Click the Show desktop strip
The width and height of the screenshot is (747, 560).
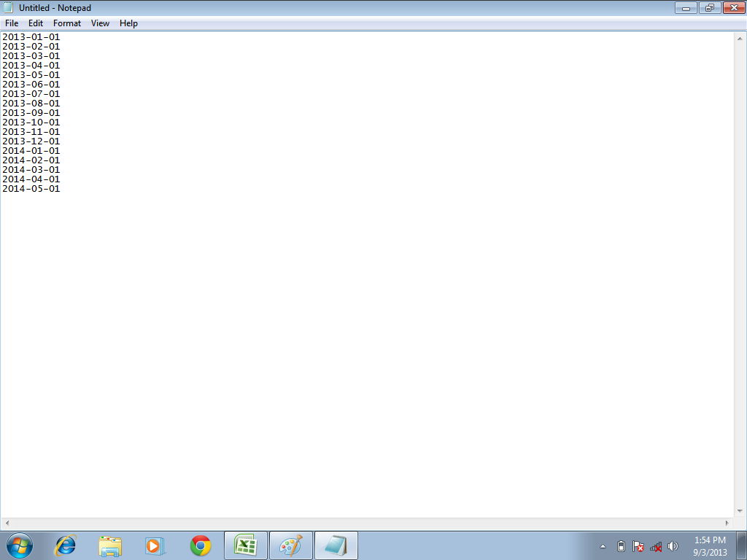(741, 545)
